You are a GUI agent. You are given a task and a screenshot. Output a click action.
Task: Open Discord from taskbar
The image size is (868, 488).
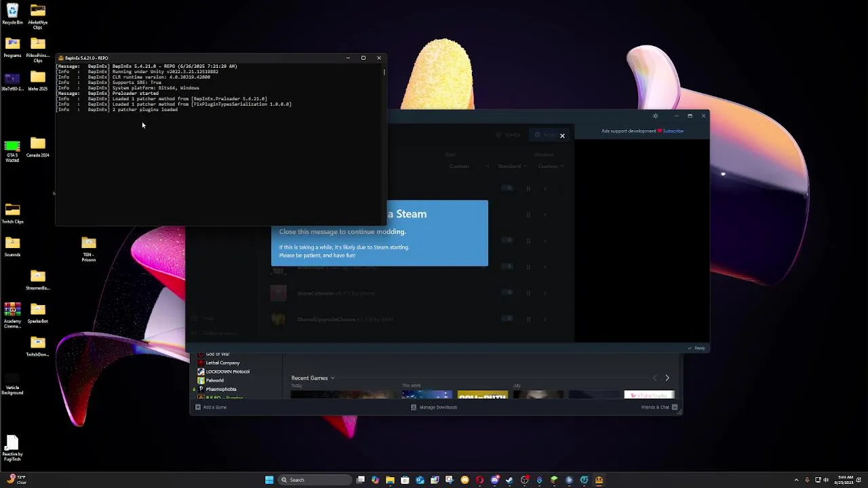tap(494, 480)
